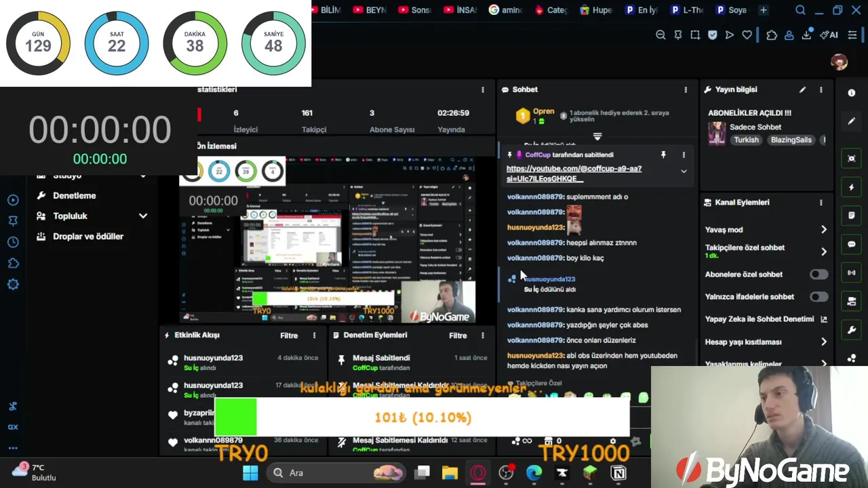The height and width of the screenshot is (488, 868).
Task: Toggle chat bubble widget in right rail
Action: 852,244
